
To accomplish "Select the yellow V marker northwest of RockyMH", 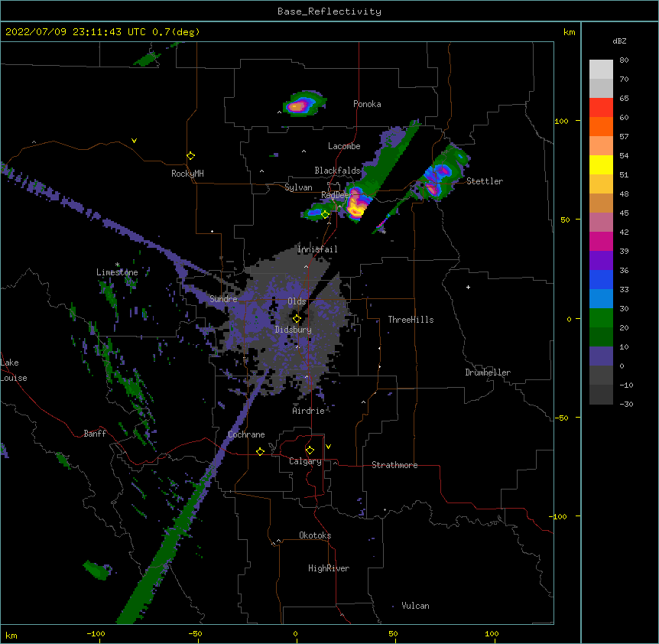I will pyautogui.click(x=134, y=141).
